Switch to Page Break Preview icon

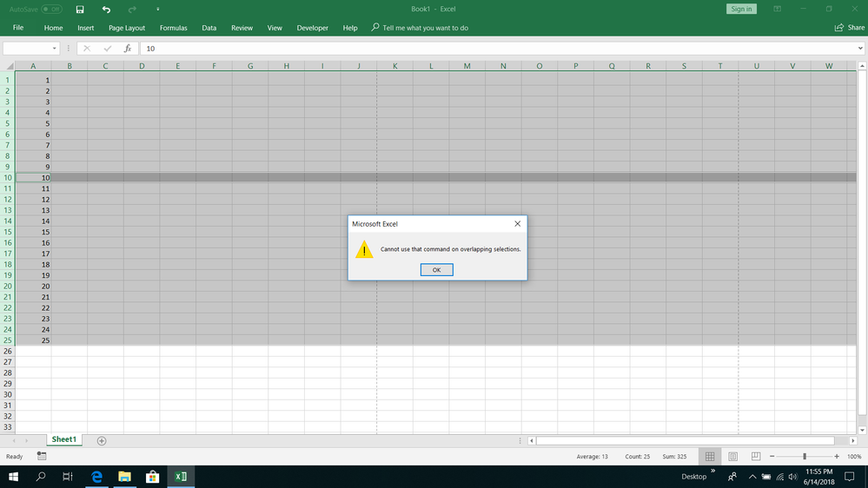(x=756, y=457)
